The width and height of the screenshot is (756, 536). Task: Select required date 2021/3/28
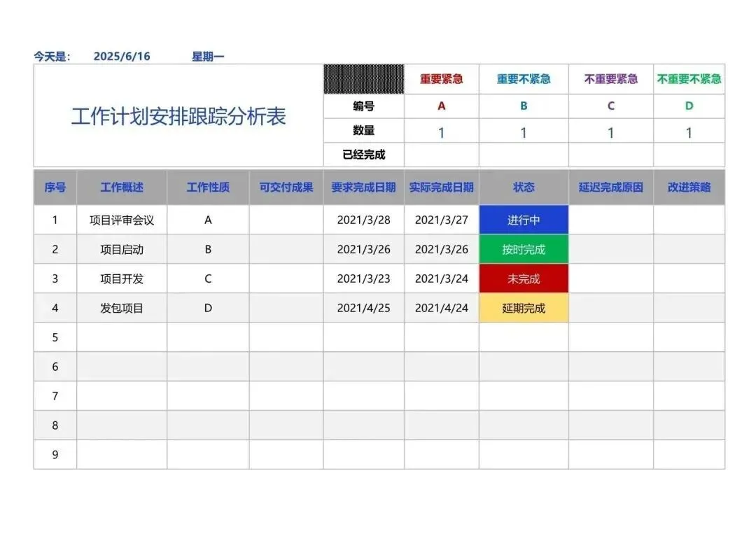click(363, 220)
